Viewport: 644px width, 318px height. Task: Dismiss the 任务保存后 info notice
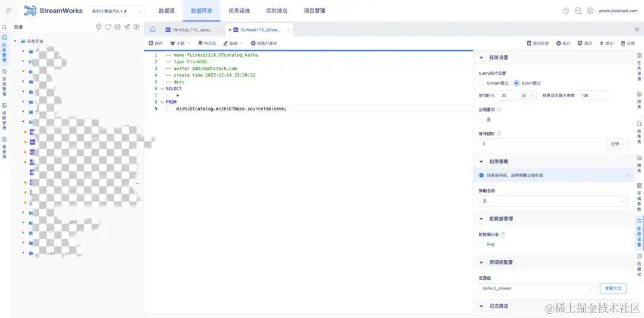(627, 175)
